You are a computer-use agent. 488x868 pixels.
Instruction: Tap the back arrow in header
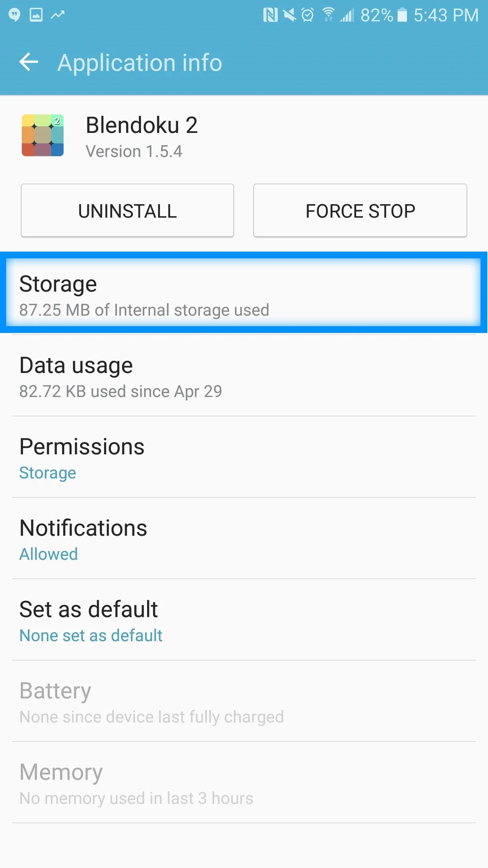click(x=29, y=62)
